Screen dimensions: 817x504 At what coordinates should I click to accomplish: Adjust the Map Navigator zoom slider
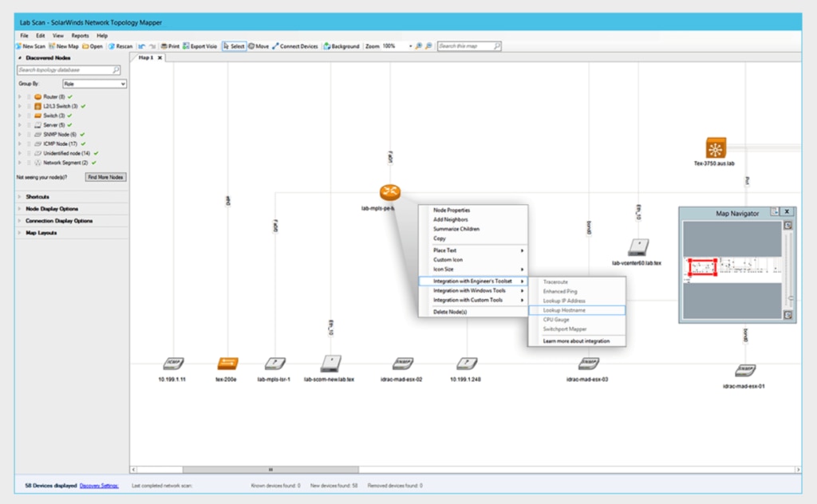coord(791,297)
